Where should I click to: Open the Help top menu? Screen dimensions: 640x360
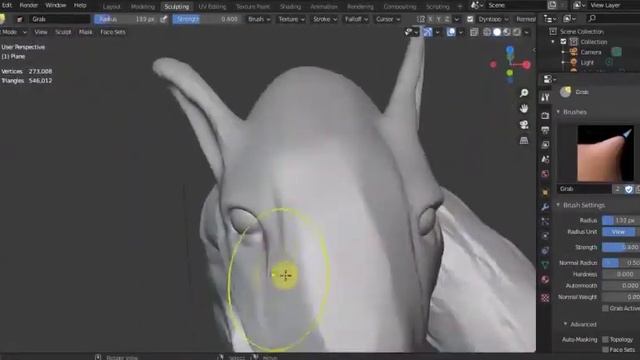click(x=80, y=5)
